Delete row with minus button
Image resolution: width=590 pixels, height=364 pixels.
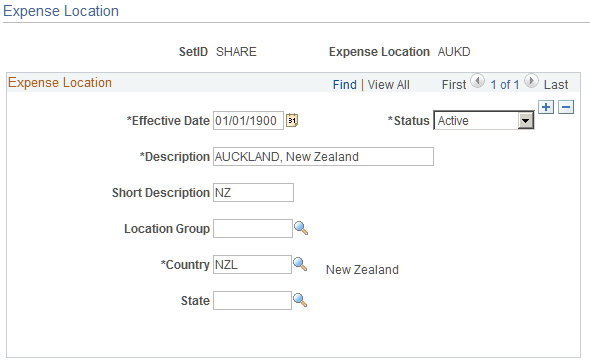pos(566,107)
